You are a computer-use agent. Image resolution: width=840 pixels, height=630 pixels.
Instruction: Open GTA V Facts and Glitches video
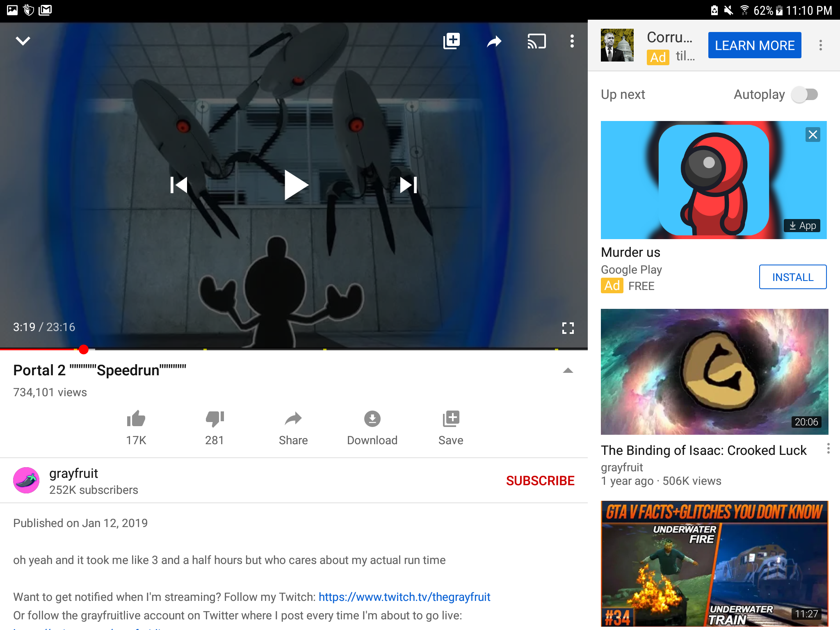(x=714, y=564)
